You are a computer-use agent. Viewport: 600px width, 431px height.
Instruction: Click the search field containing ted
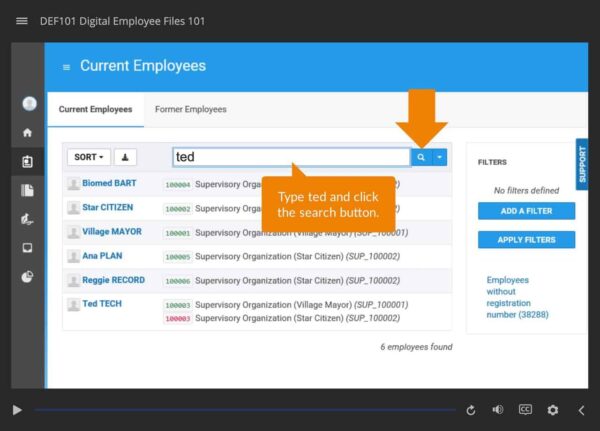tap(290, 157)
